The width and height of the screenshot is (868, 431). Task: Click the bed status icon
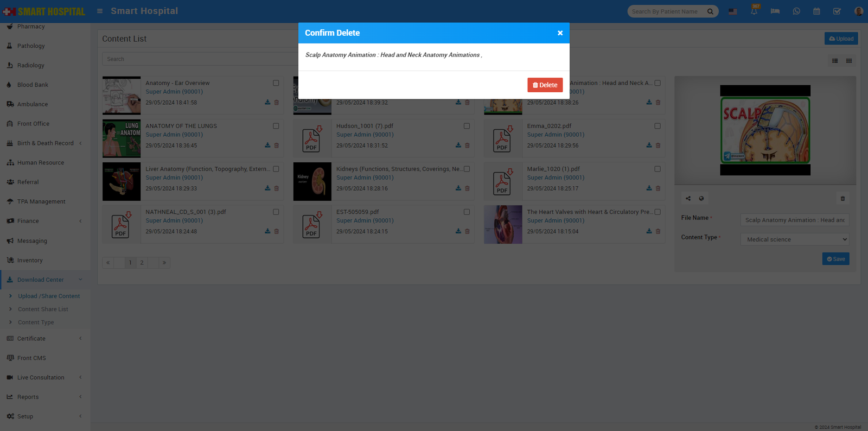click(775, 11)
